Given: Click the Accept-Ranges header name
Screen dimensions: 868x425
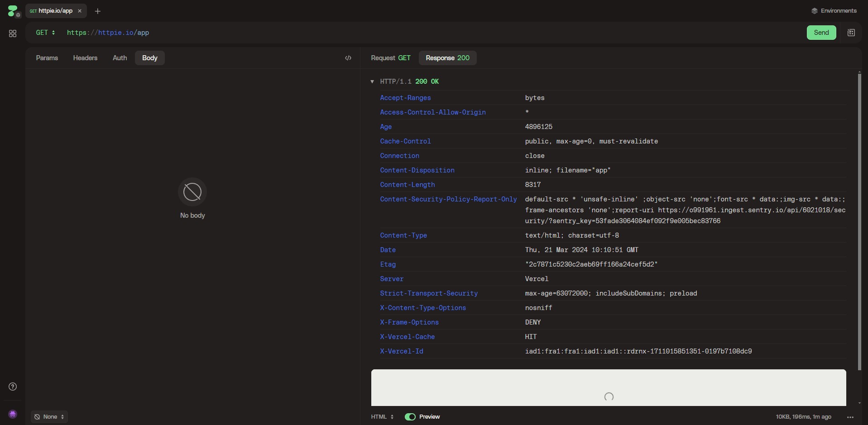Looking at the screenshot, I should (x=405, y=98).
